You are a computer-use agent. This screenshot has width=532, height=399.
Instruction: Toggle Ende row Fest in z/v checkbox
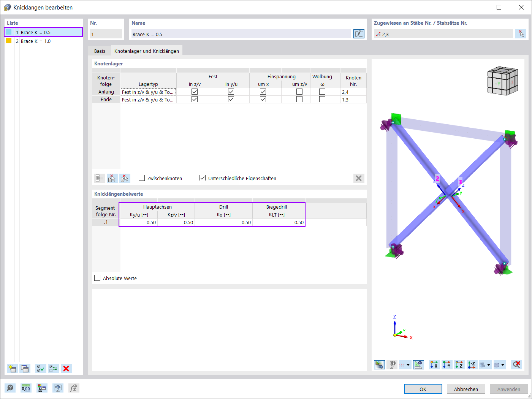point(195,99)
